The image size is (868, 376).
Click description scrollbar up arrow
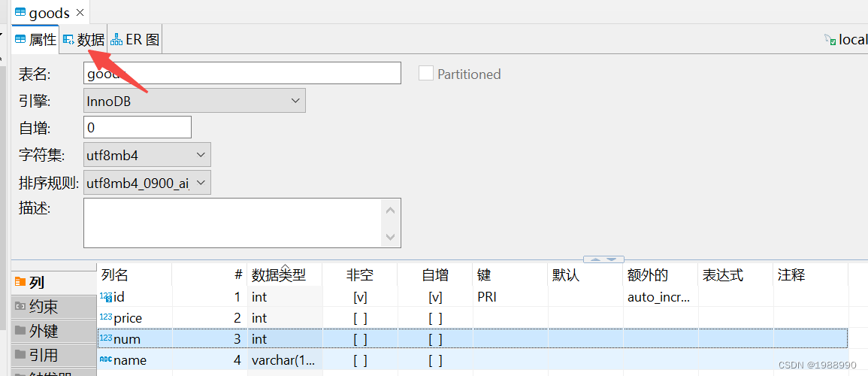tap(390, 211)
